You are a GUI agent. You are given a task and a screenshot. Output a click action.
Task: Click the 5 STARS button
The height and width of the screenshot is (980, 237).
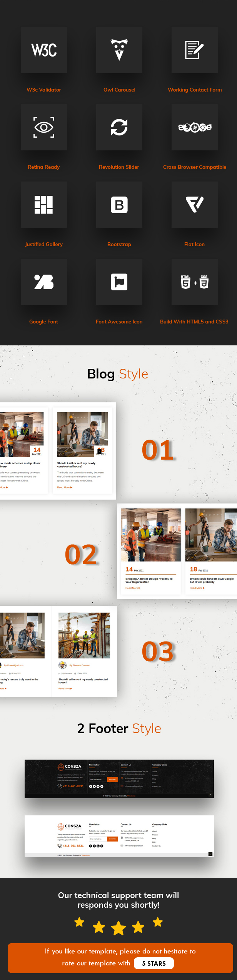pyautogui.click(x=154, y=963)
